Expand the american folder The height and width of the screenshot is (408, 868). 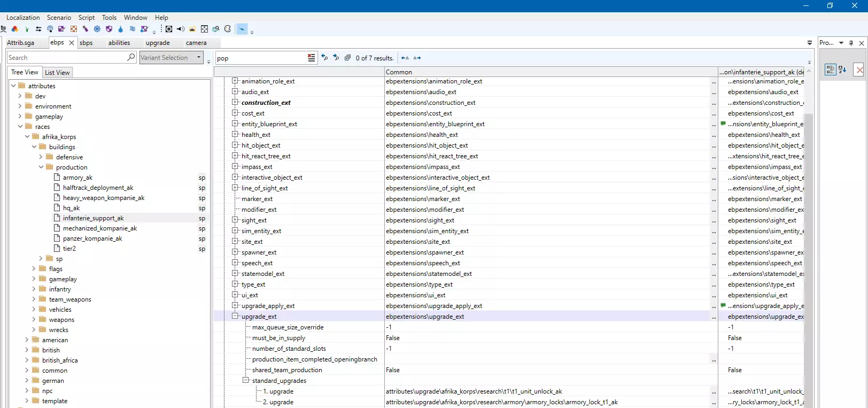(27, 340)
